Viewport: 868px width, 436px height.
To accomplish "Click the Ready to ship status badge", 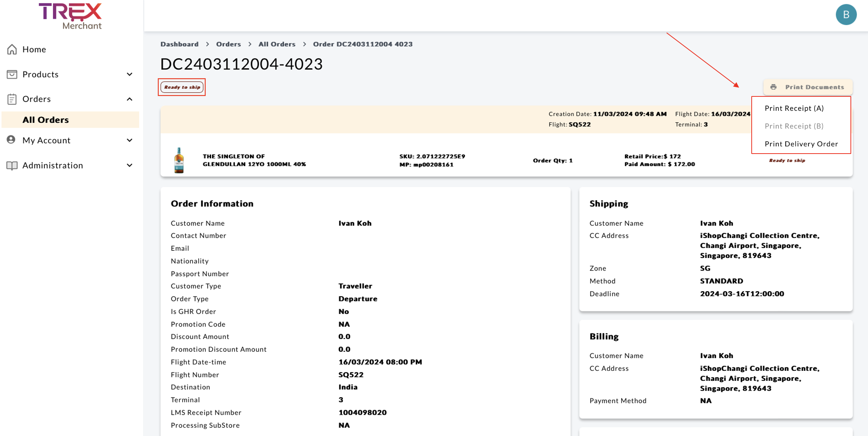I will pos(182,87).
